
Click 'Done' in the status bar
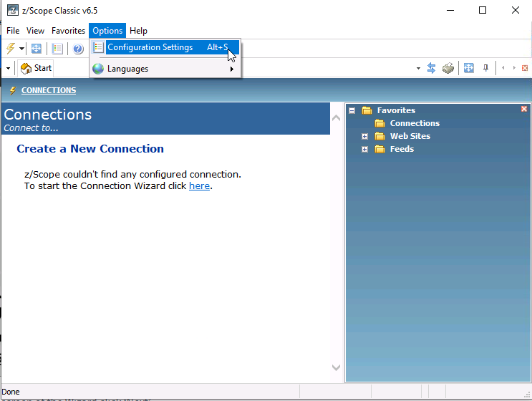(11, 392)
